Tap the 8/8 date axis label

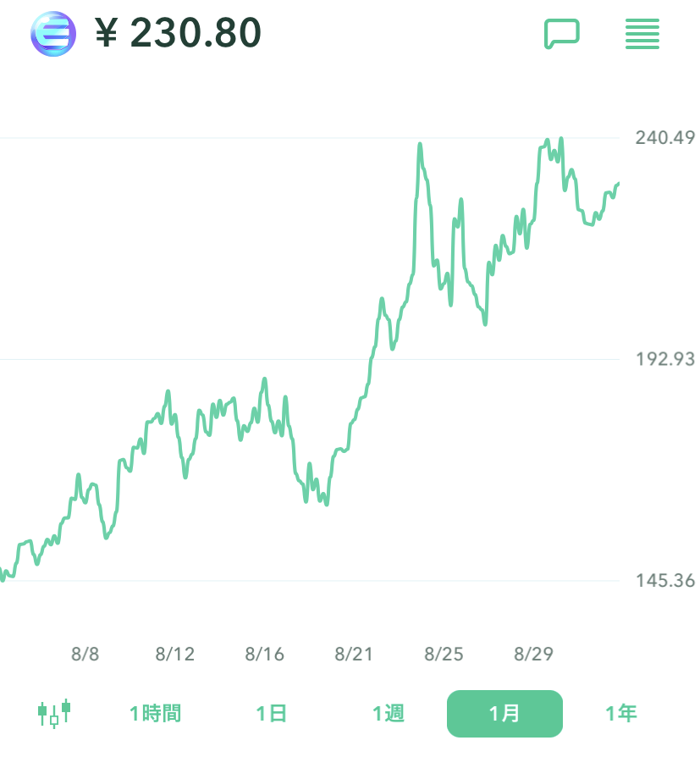85,654
